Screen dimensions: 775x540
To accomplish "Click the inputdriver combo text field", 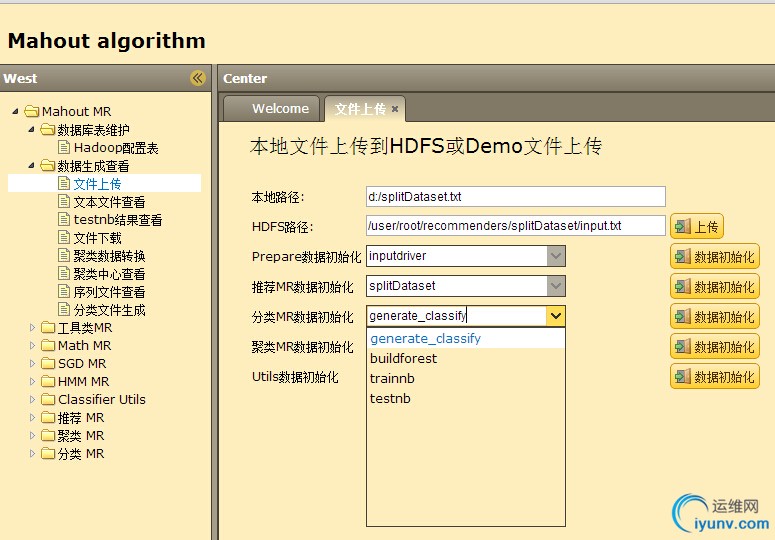I will tap(457, 256).
